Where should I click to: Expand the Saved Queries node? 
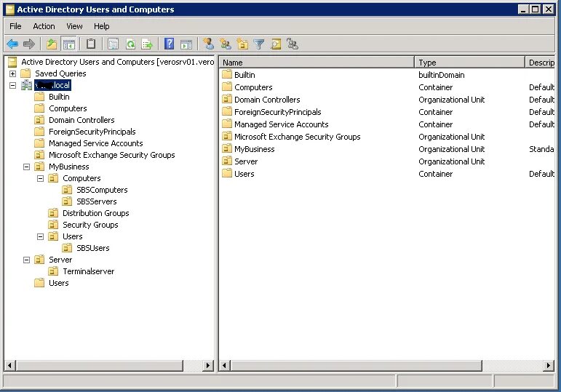pyautogui.click(x=12, y=73)
